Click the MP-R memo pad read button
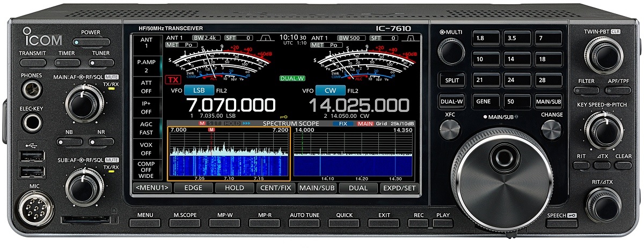 tap(265, 222)
